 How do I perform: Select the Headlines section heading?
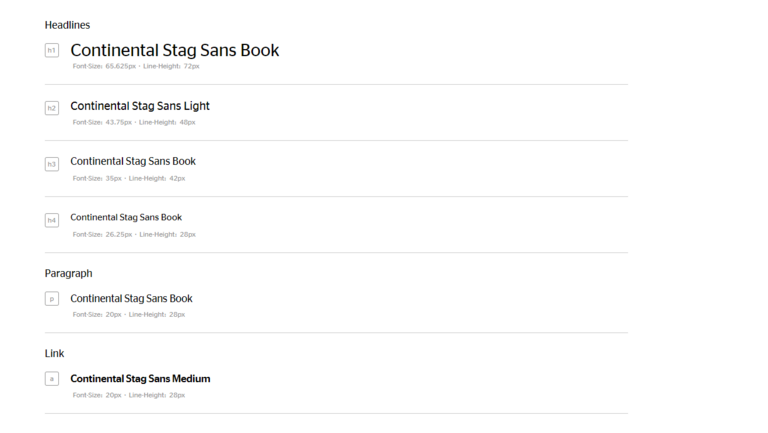coord(67,24)
